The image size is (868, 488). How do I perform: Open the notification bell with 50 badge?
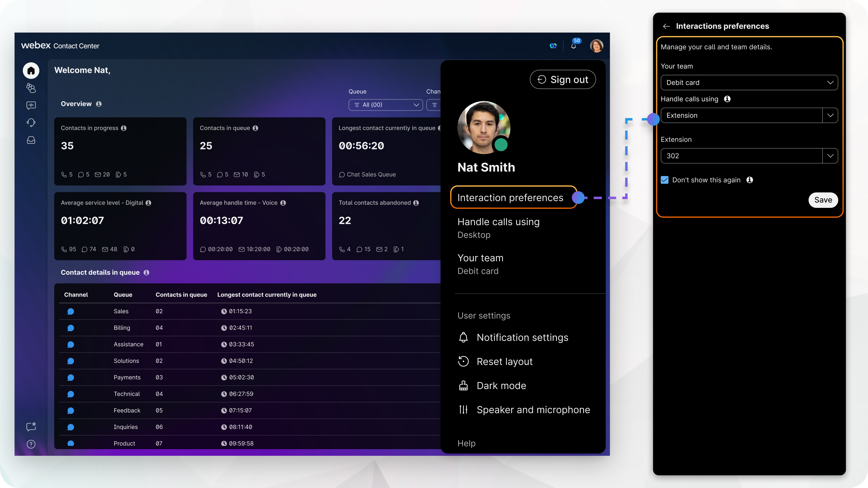[574, 46]
